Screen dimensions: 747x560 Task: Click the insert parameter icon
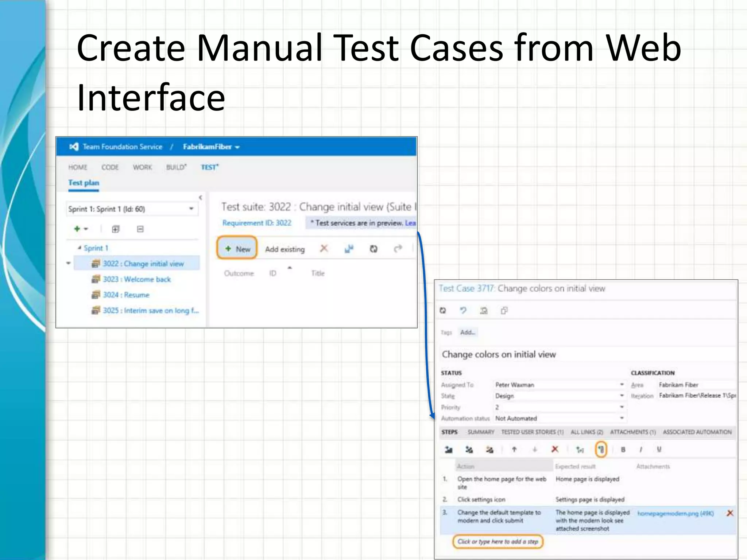tap(580, 450)
